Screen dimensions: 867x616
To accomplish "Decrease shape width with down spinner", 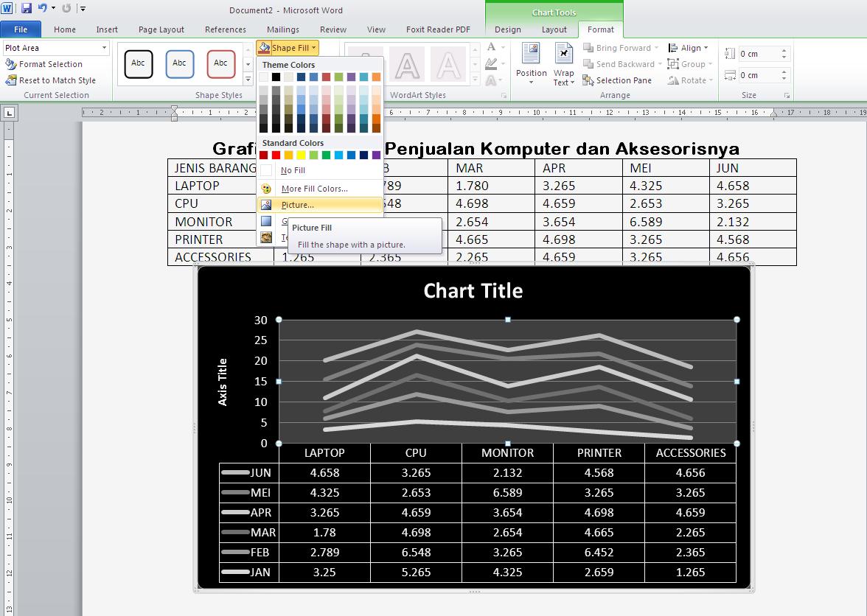I will [784, 79].
